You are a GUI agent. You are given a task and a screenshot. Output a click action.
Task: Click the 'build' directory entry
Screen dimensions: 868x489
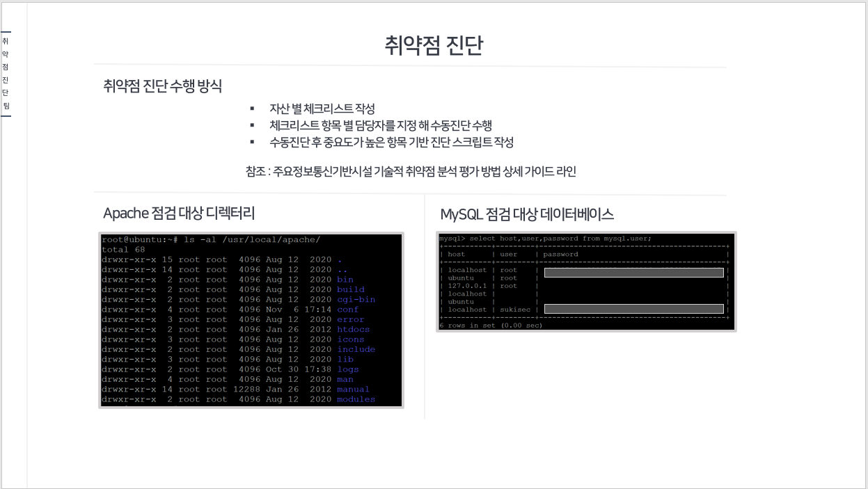pyautogui.click(x=351, y=289)
